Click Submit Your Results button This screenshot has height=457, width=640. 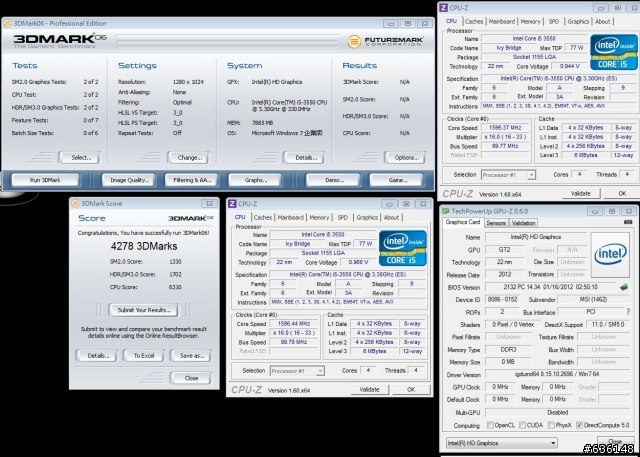[x=144, y=310]
